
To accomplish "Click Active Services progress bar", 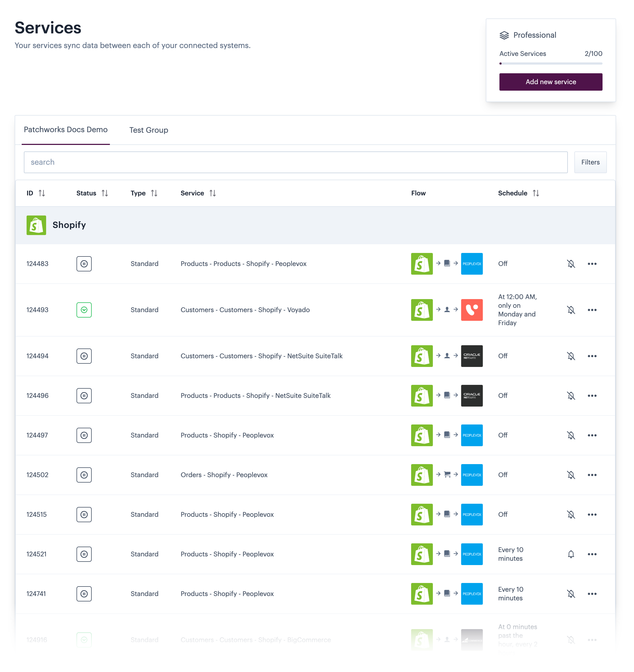I will pyautogui.click(x=550, y=64).
